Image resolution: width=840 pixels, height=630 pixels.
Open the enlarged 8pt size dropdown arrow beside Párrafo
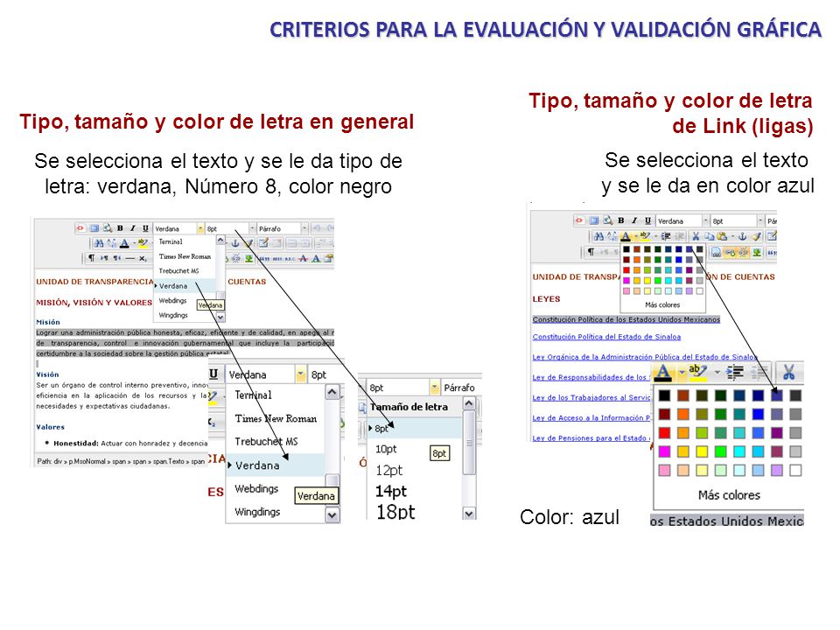435,388
